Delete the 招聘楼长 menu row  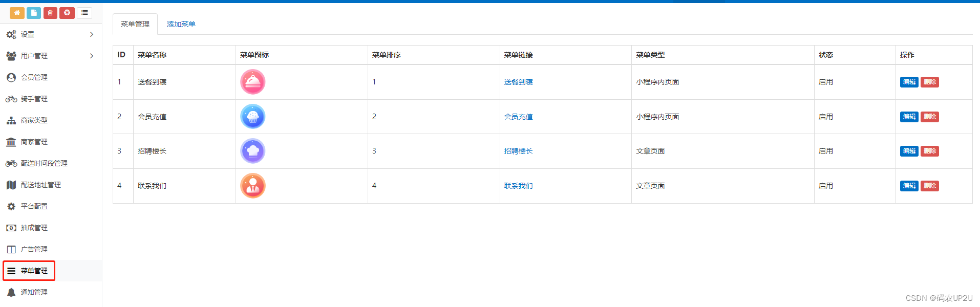point(930,151)
